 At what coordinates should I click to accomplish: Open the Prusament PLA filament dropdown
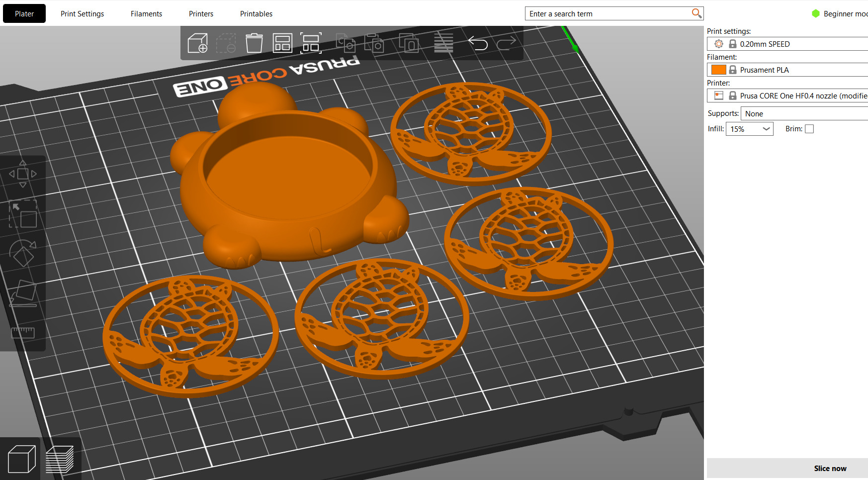click(x=787, y=70)
